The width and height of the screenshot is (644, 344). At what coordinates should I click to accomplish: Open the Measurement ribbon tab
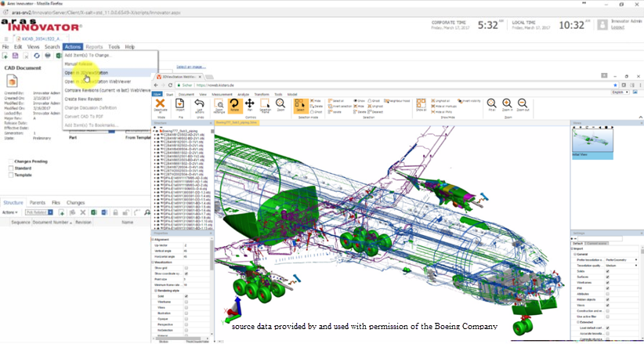(222, 94)
